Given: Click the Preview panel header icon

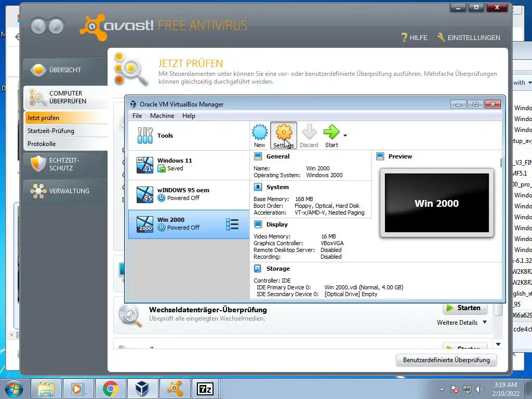Looking at the screenshot, I should tap(380, 156).
